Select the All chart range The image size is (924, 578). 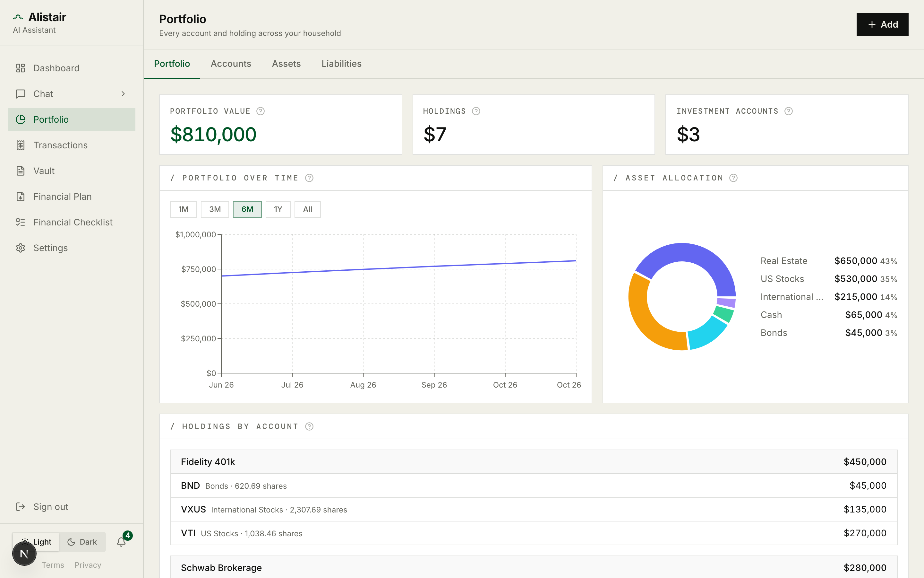[x=307, y=209]
